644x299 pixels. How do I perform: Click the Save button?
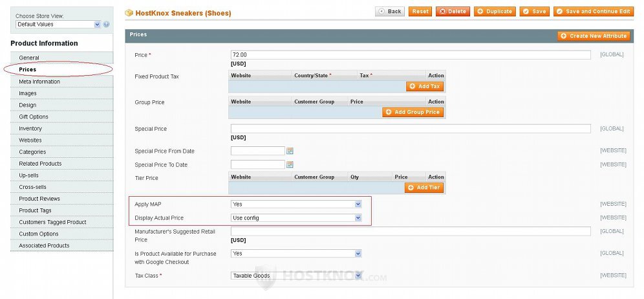click(x=535, y=12)
